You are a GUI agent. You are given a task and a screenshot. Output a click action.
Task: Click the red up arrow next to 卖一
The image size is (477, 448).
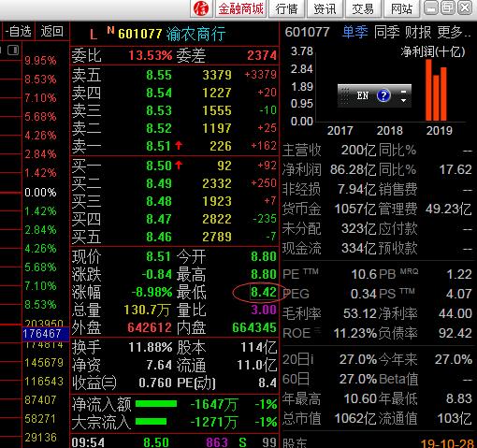[179, 145]
